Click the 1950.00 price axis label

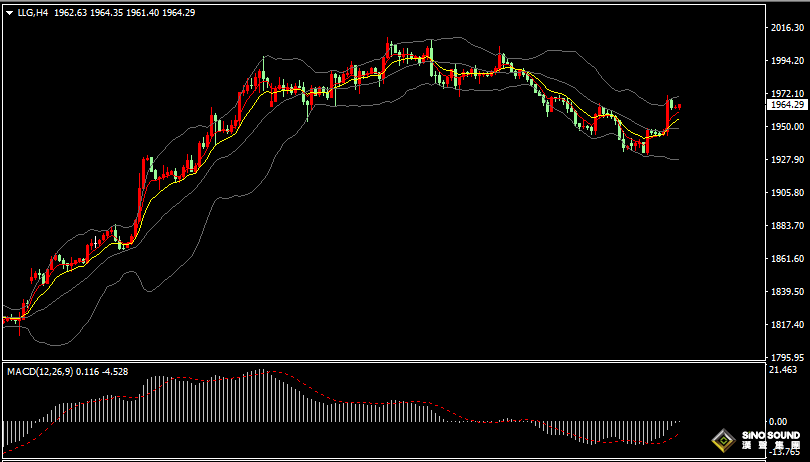point(786,127)
